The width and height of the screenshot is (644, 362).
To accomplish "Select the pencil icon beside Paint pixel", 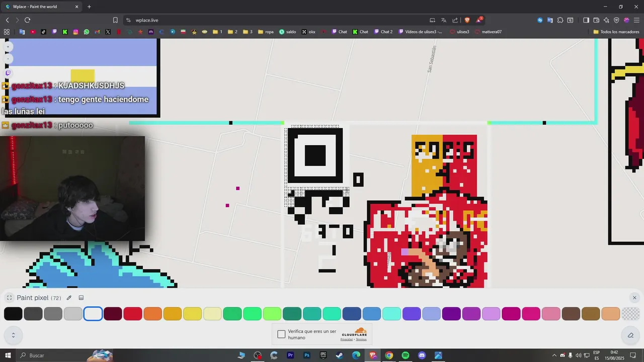I will [69, 298].
